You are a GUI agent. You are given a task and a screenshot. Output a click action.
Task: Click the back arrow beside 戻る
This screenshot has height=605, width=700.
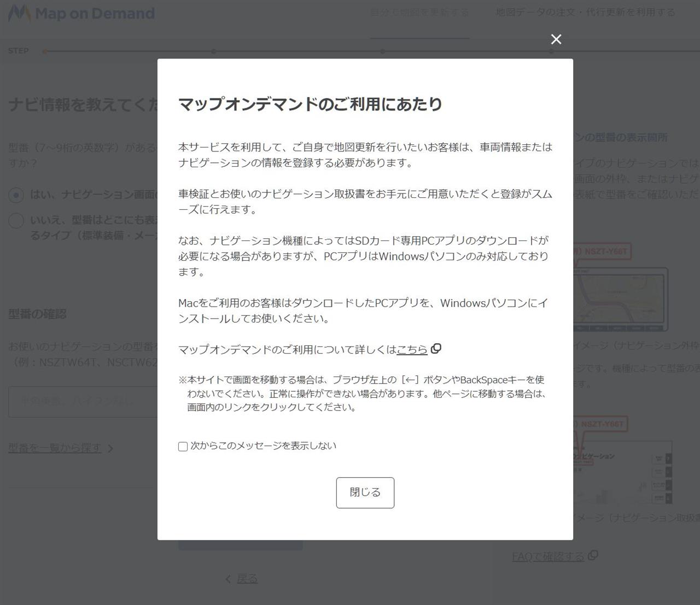point(229,579)
